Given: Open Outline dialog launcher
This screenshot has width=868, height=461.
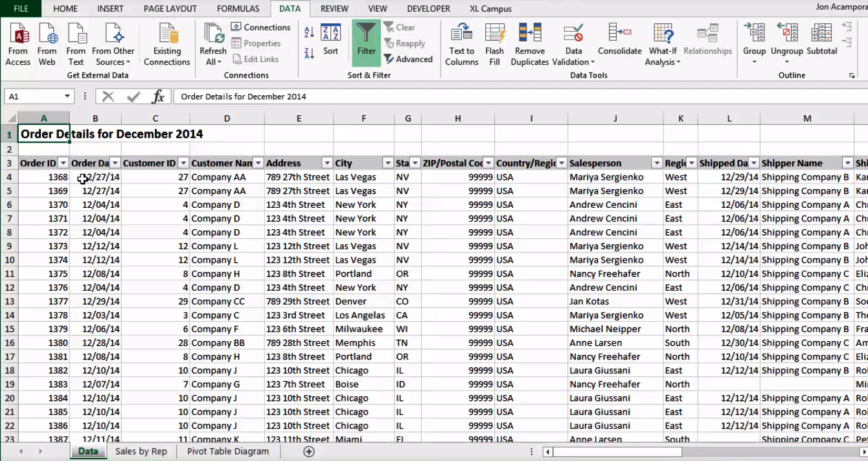Looking at the screenshot, I should click(x=852, y=76).
